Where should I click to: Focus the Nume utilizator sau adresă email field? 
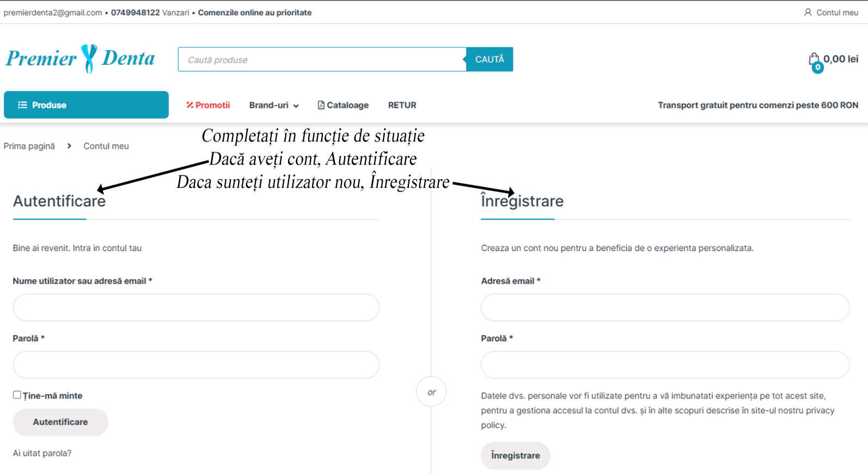point(196,307)
